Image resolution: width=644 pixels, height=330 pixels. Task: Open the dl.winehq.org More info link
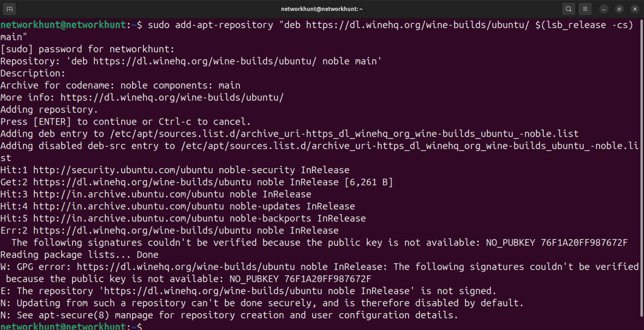(x=172, y=97)
